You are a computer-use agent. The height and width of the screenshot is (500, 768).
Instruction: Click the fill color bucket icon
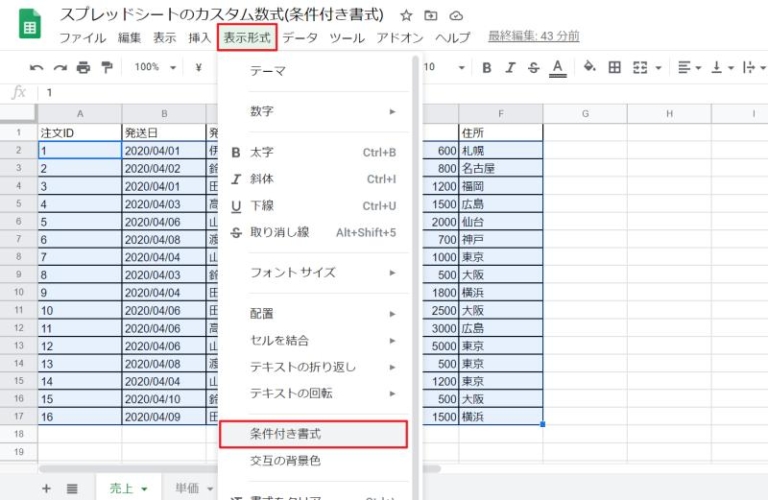[589, 68]
